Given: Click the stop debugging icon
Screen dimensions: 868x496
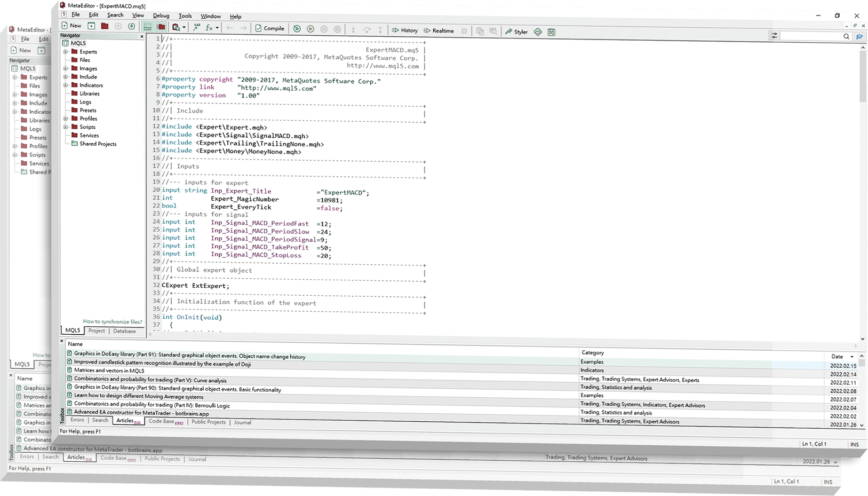Looking at the screenshot, I should pos(337,29).
